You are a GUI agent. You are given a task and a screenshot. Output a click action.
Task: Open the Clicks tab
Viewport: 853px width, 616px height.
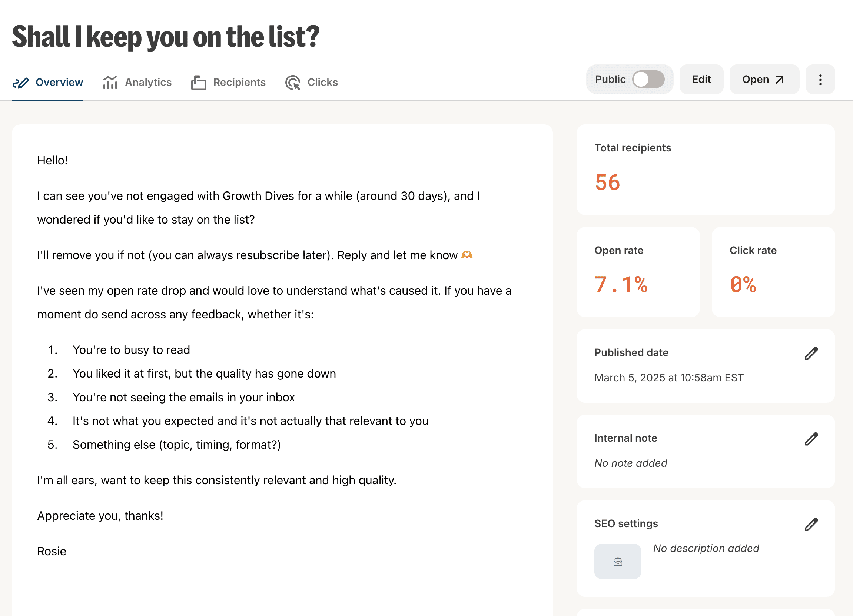(x=311, y=82)
